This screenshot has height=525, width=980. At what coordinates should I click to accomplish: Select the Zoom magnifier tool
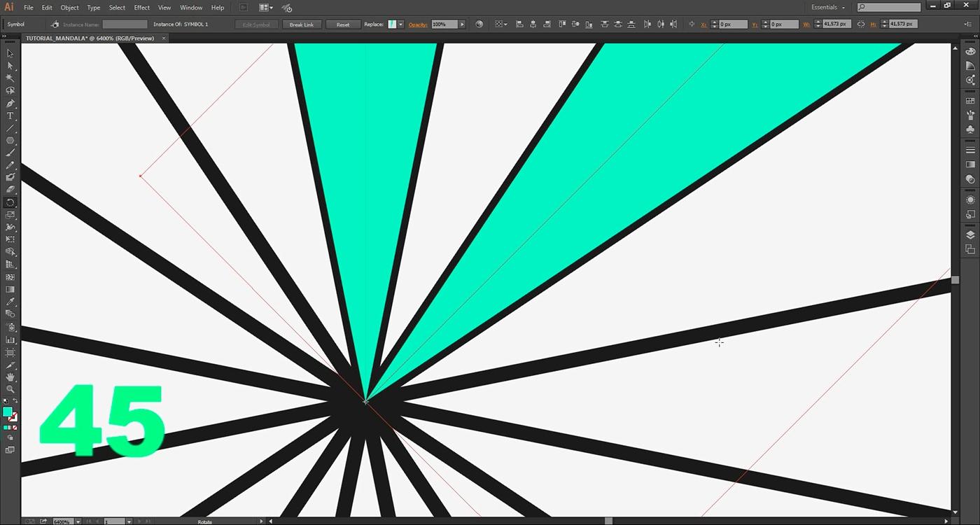[x=10, y=389]
